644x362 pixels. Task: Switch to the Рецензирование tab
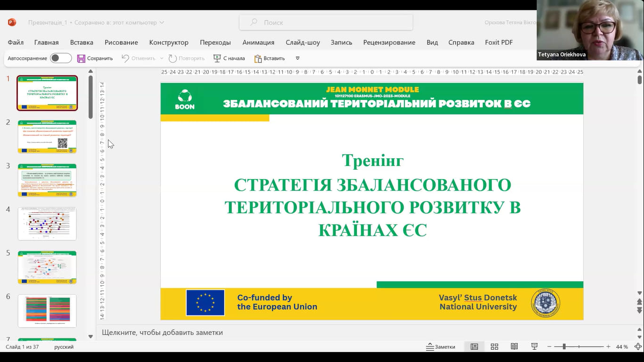[389, 42]
